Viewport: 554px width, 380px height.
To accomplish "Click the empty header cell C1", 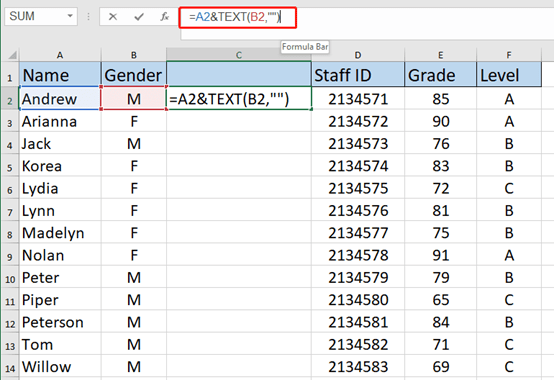I will [239, 74].
